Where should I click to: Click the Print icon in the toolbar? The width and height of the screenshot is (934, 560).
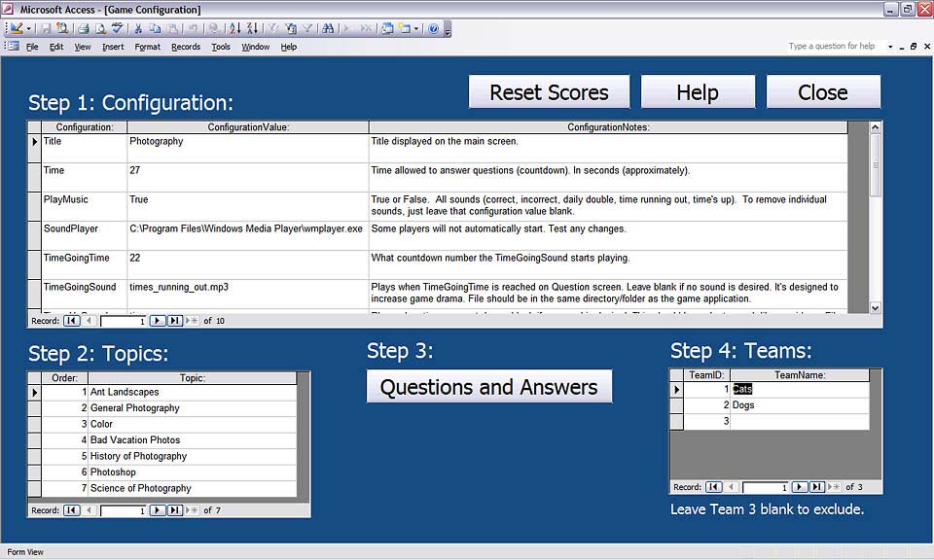pyautogui.click(x=84, y=29)
